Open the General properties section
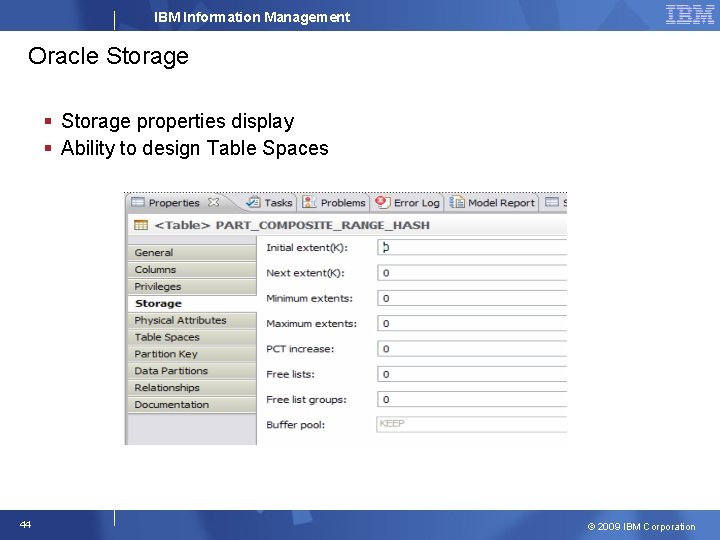 tap(191, 253)
